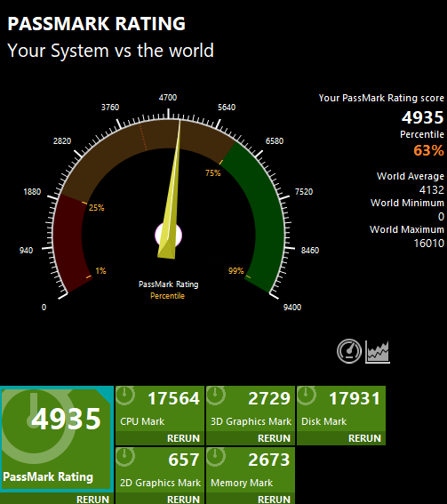Click the clock icon on 3D Graphics tile

click(216, 396)
